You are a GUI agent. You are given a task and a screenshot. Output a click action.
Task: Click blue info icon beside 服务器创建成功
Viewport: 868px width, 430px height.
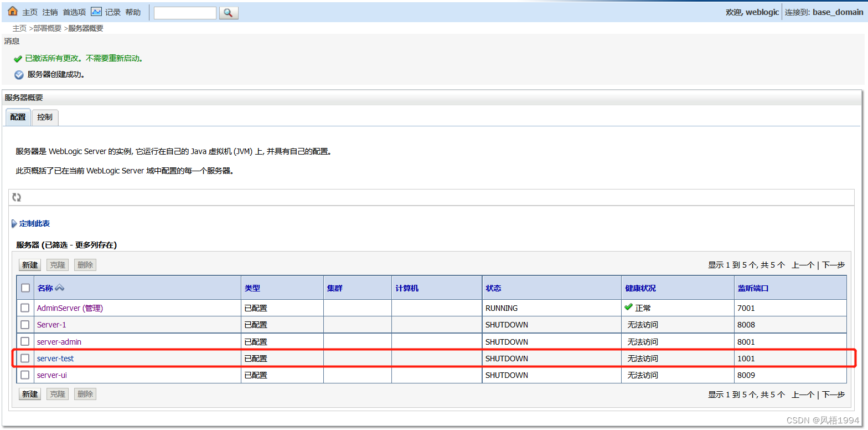[19, 75]
